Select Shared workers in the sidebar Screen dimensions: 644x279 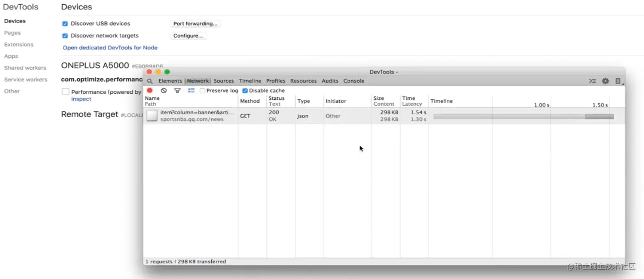tap(25, 68)
